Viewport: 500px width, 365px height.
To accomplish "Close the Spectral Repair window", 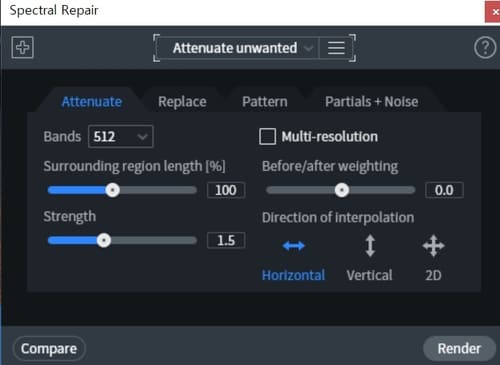I will [494, 12].
